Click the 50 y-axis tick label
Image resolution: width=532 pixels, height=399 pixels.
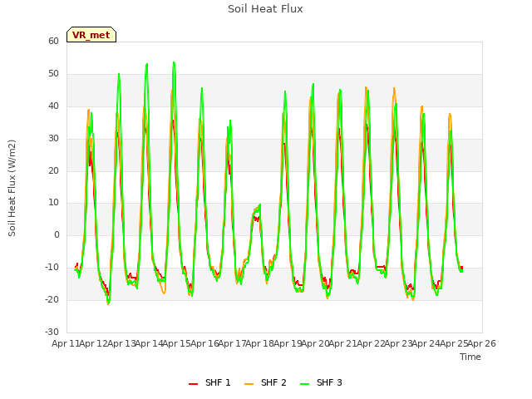pyautogui.click(x=53, y=74)
